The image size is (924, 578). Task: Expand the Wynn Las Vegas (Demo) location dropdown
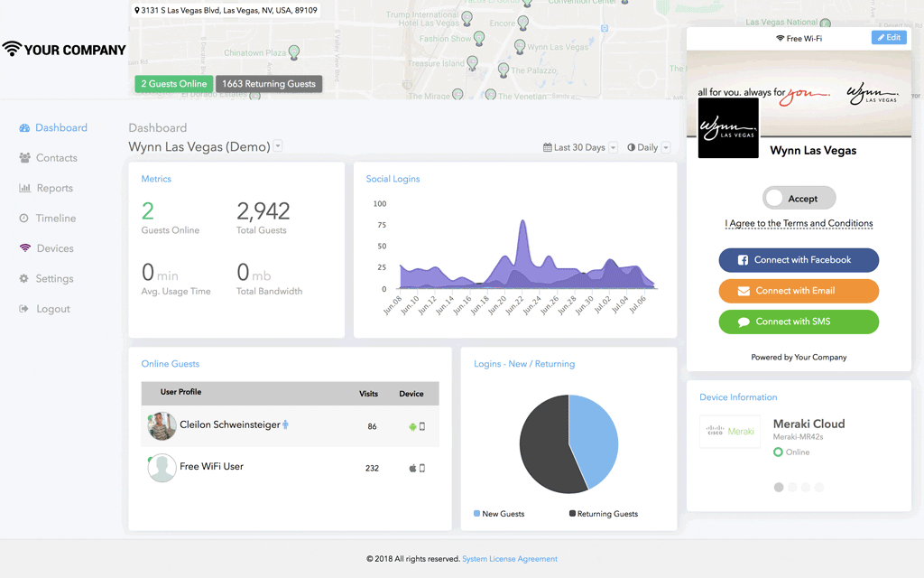point(278,146)
